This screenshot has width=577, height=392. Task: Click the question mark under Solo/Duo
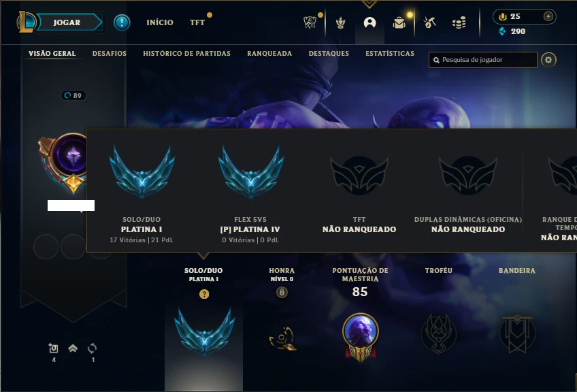[x=204, y=294]
